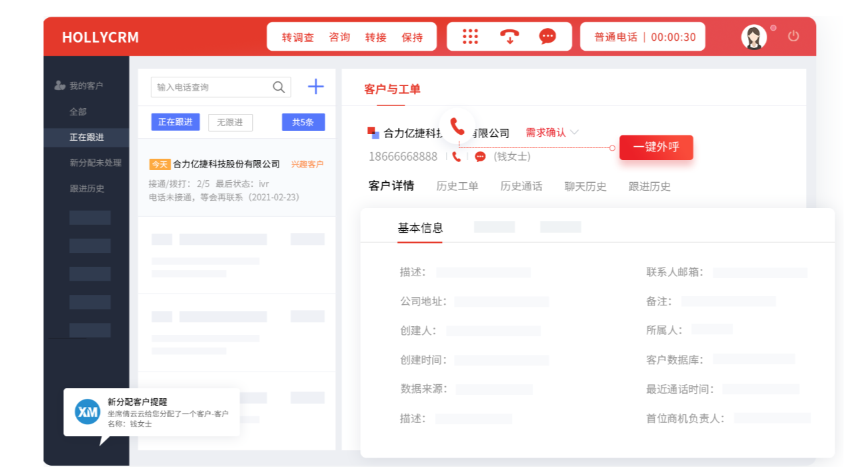The width and height of the screenshot is (868, 475).
Task: Click the 输入电话查询 search field
Action: [x=221, y=87]
